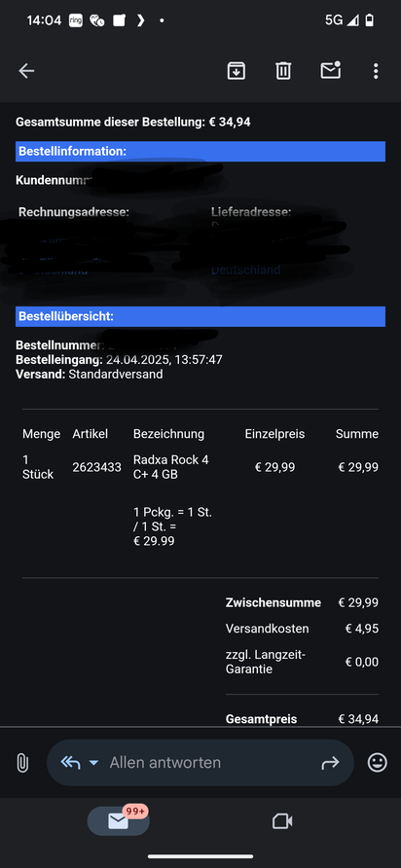Tap the reply-all arrows icon

70,763
